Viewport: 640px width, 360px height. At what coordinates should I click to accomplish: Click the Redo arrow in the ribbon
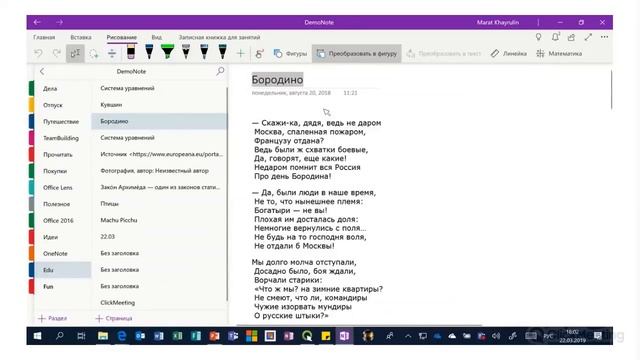tap(57, 53)
